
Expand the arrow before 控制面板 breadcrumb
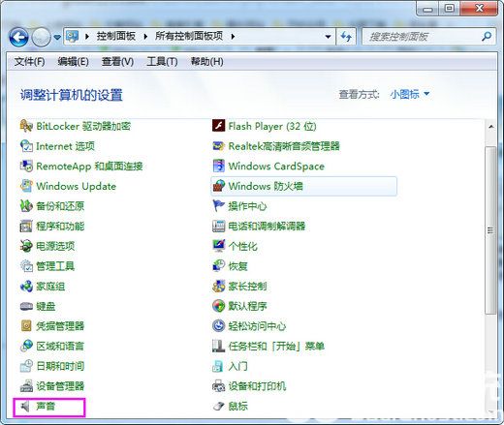click(87, 37)
